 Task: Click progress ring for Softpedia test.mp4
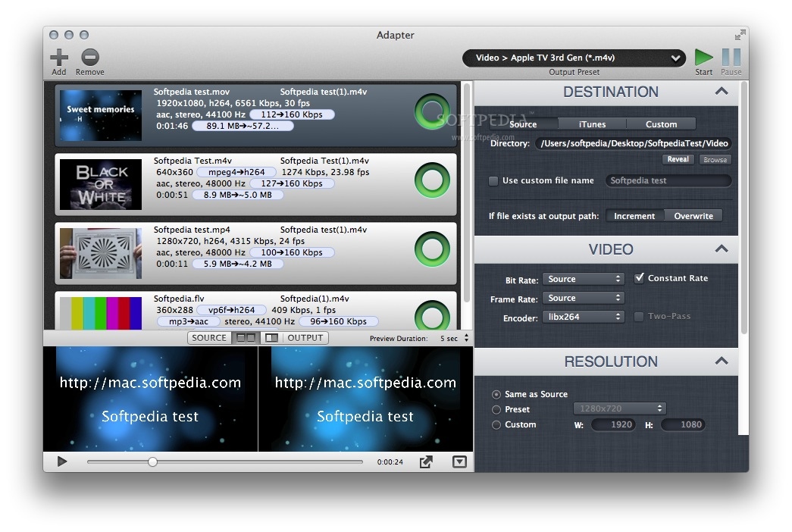[432, 249]
